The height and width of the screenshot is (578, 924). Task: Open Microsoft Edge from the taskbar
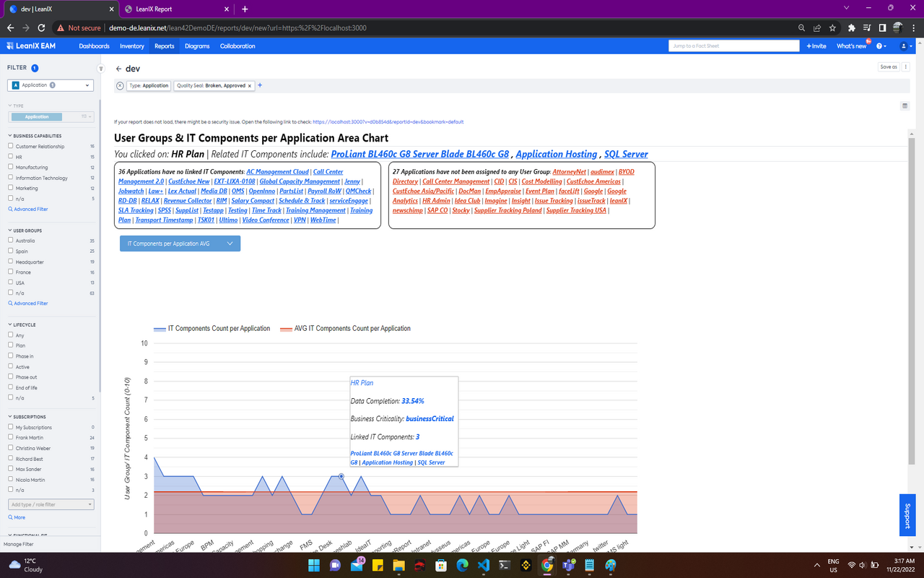coord(462,565)
